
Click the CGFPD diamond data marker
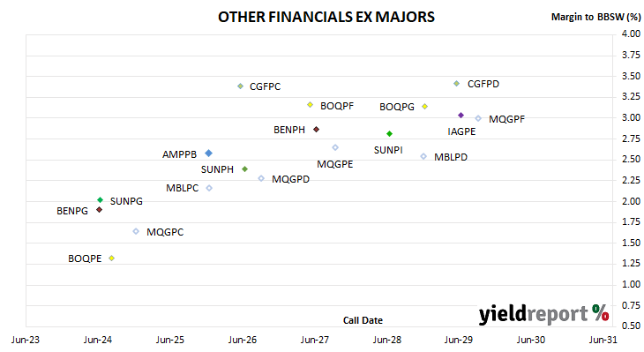[x=456, y=84]
